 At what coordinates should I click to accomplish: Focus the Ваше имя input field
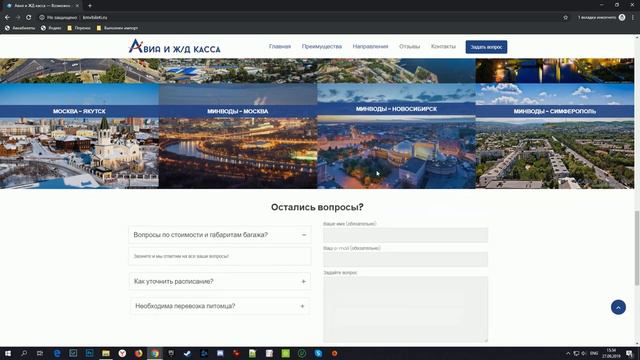click(405, 235)
